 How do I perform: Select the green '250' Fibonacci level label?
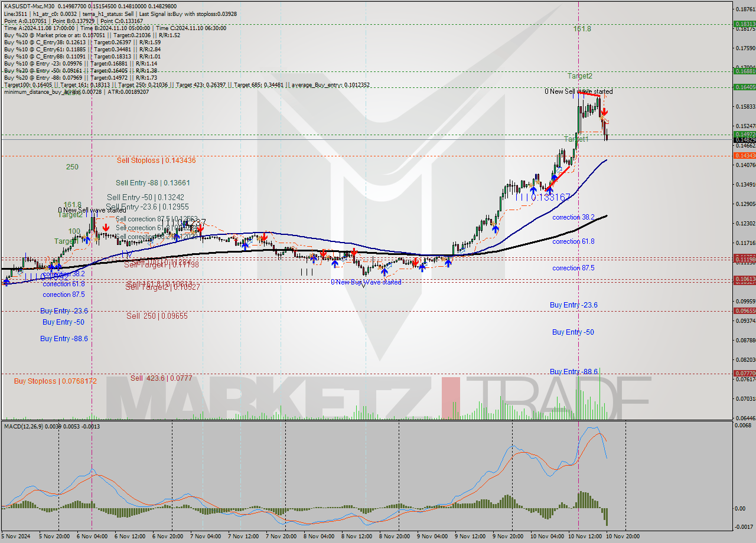pyautogui.click(x=72, y=167)
